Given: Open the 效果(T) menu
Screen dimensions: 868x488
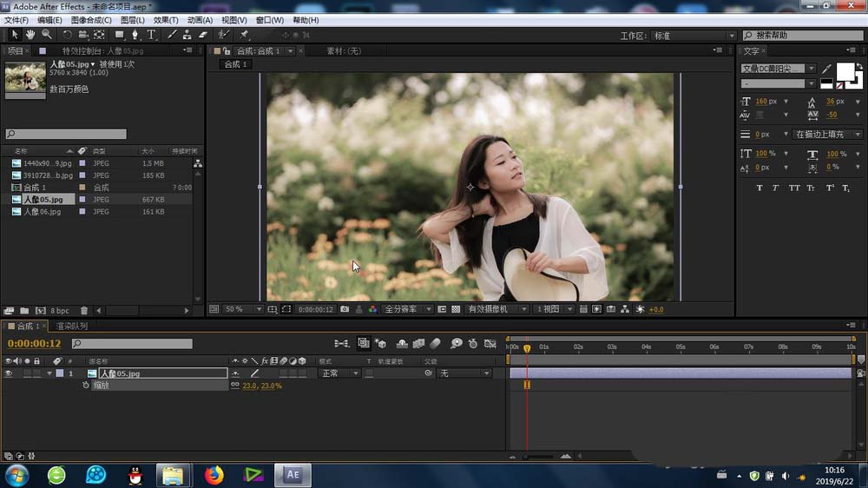Looking at the screenshot, I should [165, 20].
